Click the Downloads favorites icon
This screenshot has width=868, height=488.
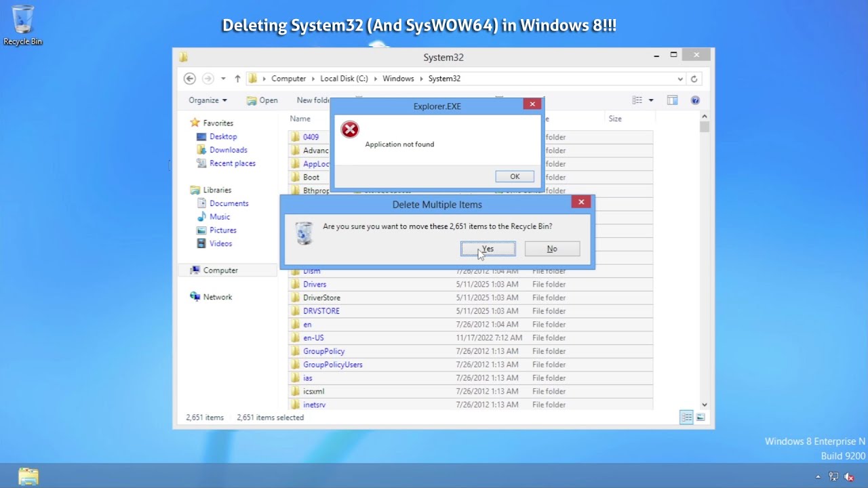pyautogui.click(x=201, y=150)
